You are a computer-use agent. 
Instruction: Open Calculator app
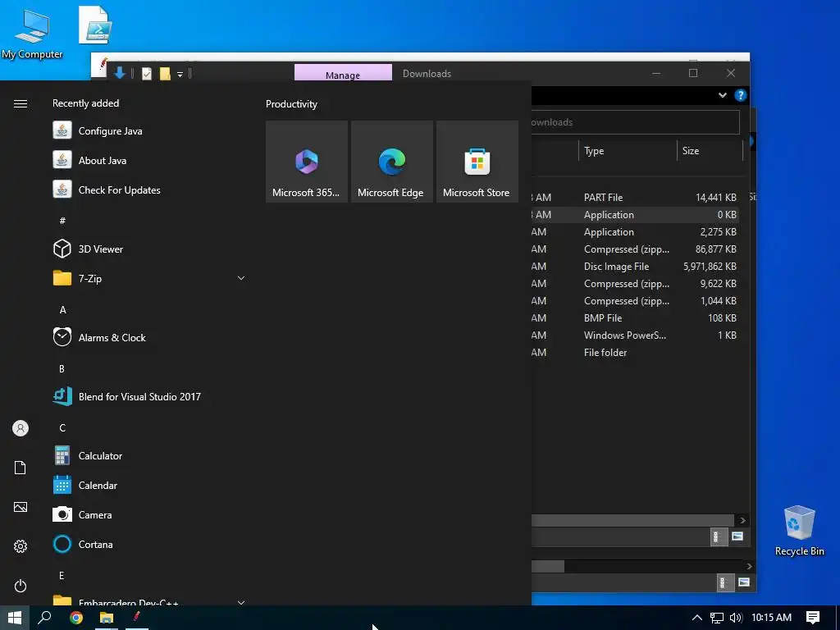[150, 455]
